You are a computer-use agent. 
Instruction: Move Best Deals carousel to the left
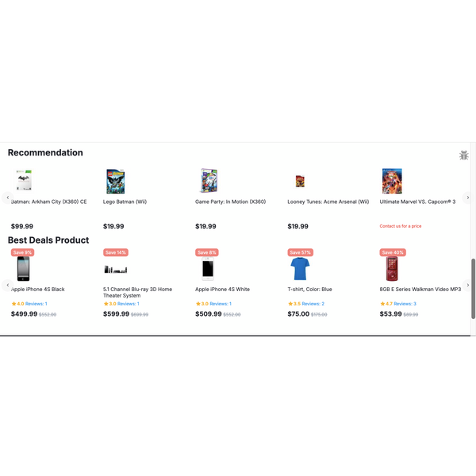[x=8, y=285]
